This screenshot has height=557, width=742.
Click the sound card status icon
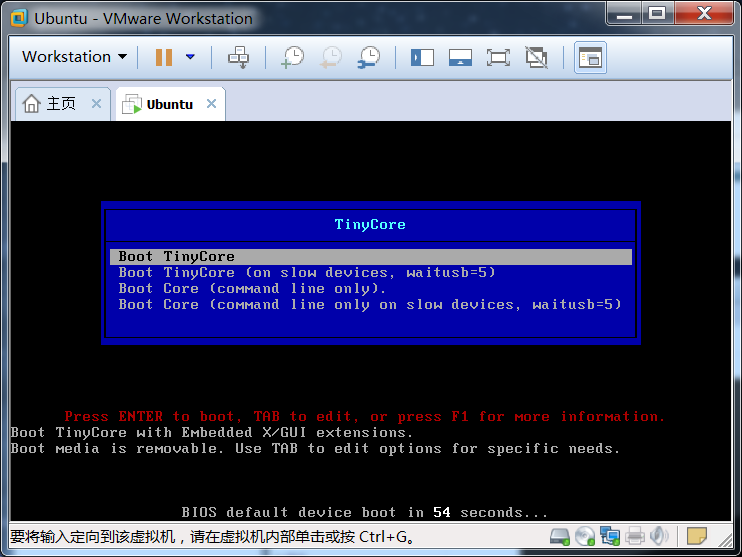coord(659,537)
